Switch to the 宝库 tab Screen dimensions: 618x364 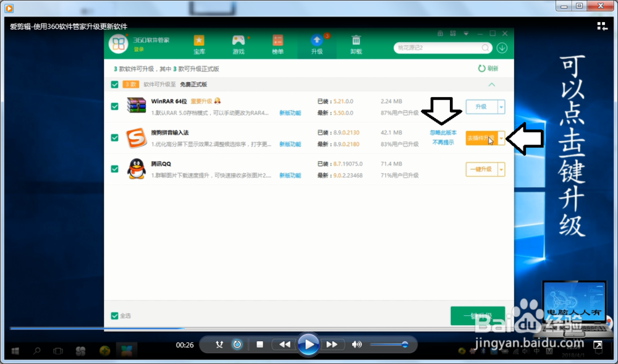(199, 44)
